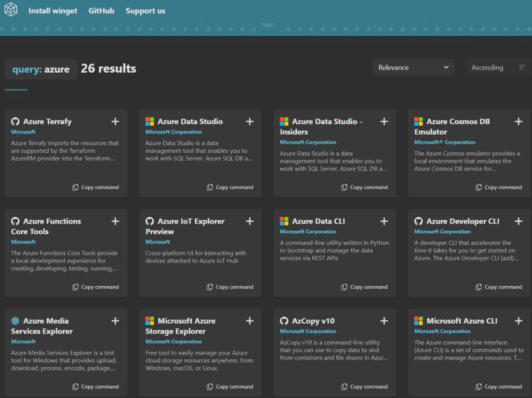
Task: Add Azure Developer CLI with its plus icon
Action: [518, 221]
